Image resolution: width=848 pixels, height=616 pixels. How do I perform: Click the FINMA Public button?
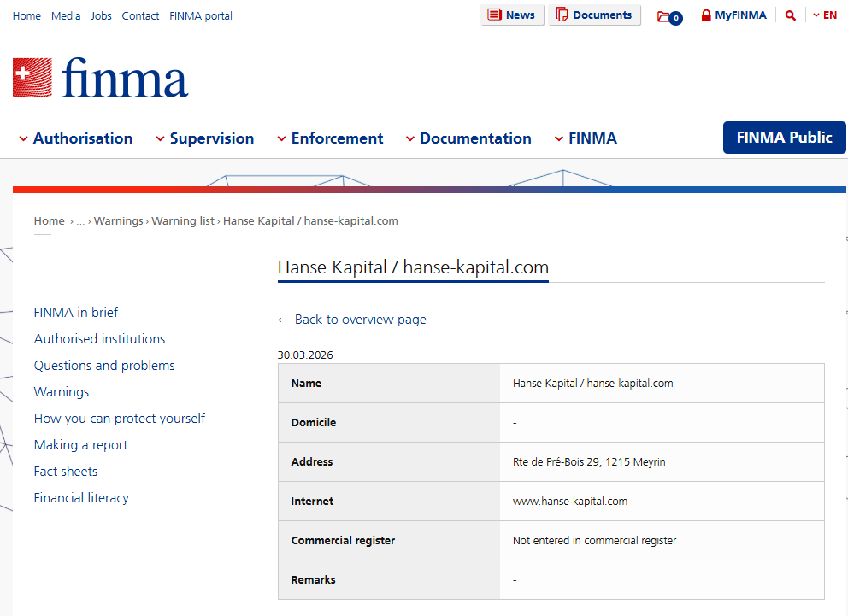(x=784, y=138)
